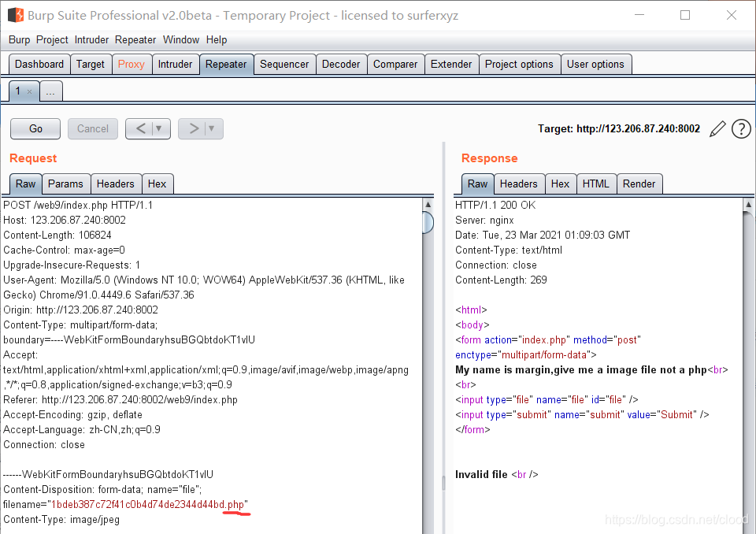
Task: Click the 'Content-Type: image/jpeg' line in request
Action: (x=61, y=520)
